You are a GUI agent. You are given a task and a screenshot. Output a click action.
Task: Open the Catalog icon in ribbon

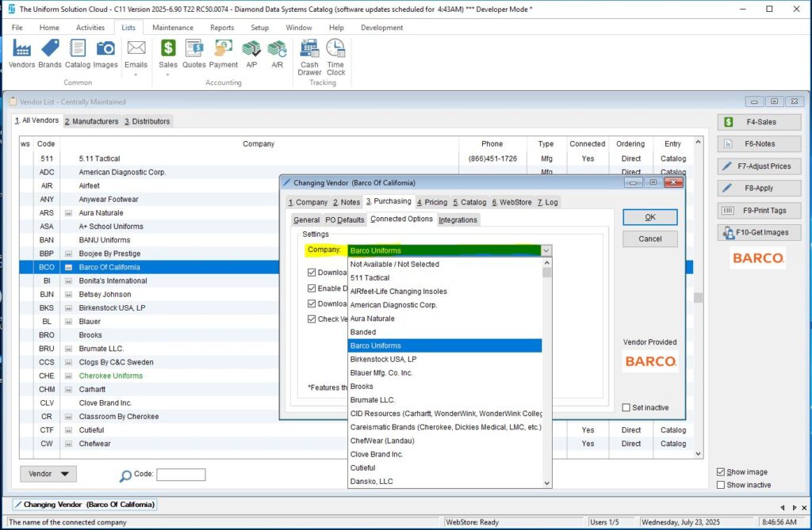click(x=78, y=49)
